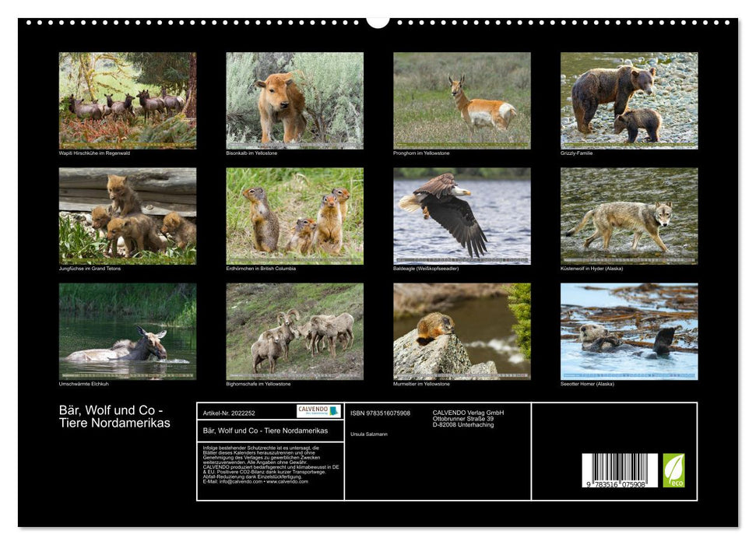Select the ISBN 9783516075908 text

pos(380,413)
